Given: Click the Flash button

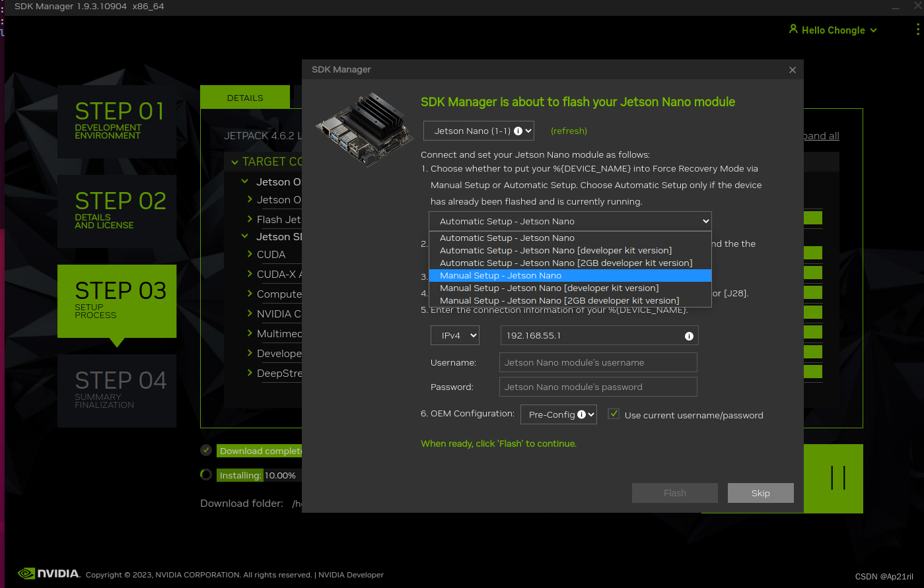Looking at the screenshot, I should coord(675,493).
